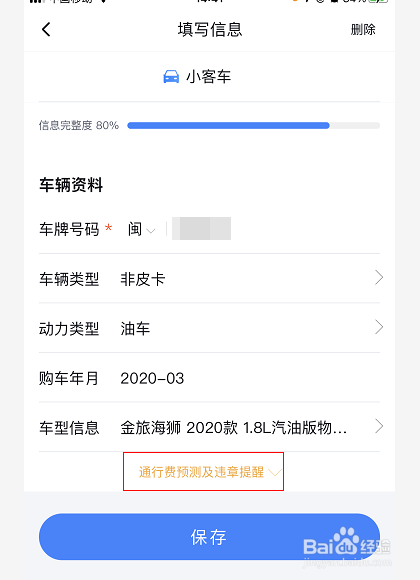Expand 通行费预测及违章提醒 section

pyautogui.click(x=204, y=472)
